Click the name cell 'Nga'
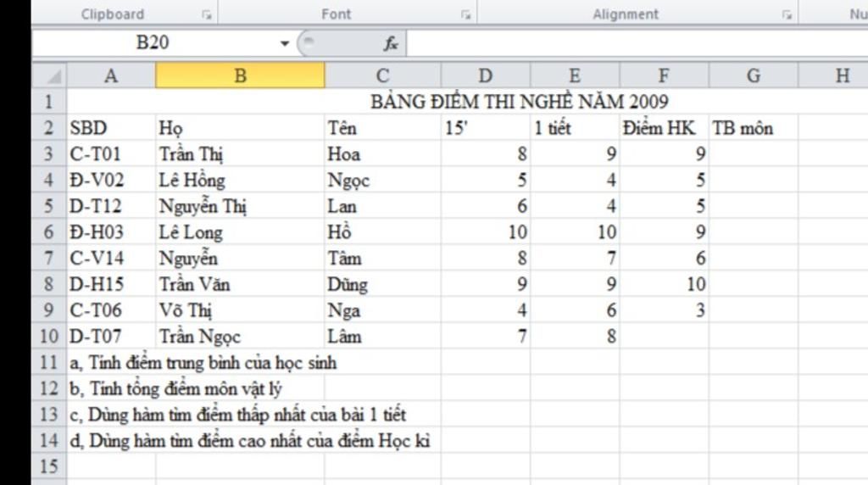Viewport: 868px width, 485px height. (x=382, y=310)
